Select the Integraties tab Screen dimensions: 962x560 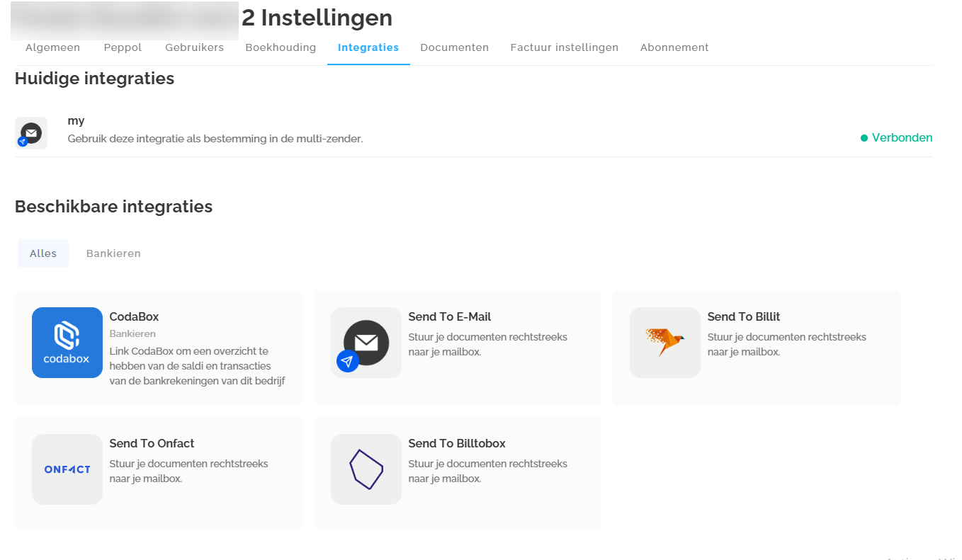pos(368,47)
